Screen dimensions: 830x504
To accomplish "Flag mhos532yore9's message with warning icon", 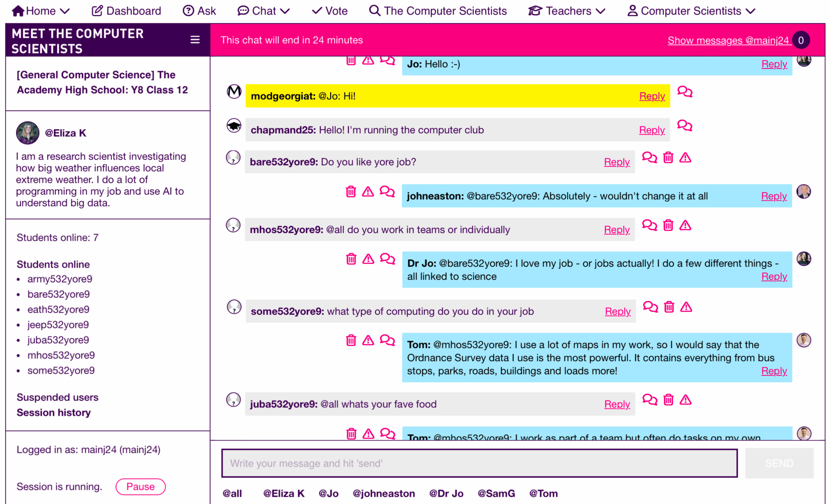I will pos(685,225).
